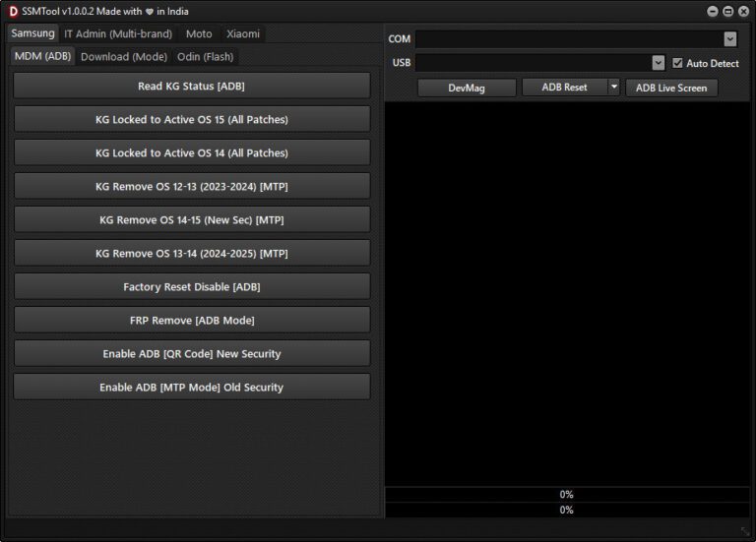Maximize the SSMTool window
This screenshot has height=542, width=756.
727,11
